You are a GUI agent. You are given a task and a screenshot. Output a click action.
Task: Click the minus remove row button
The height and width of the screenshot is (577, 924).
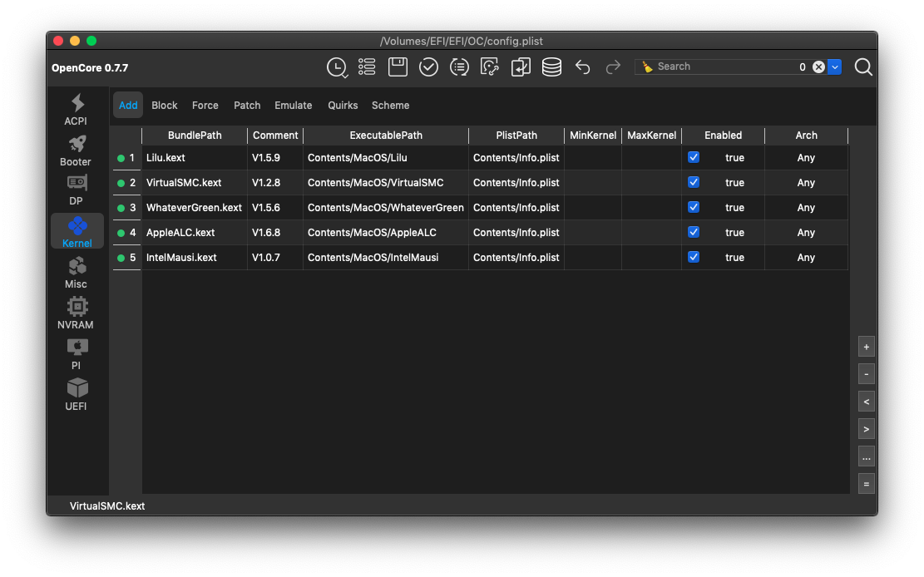tap(867, 374)
